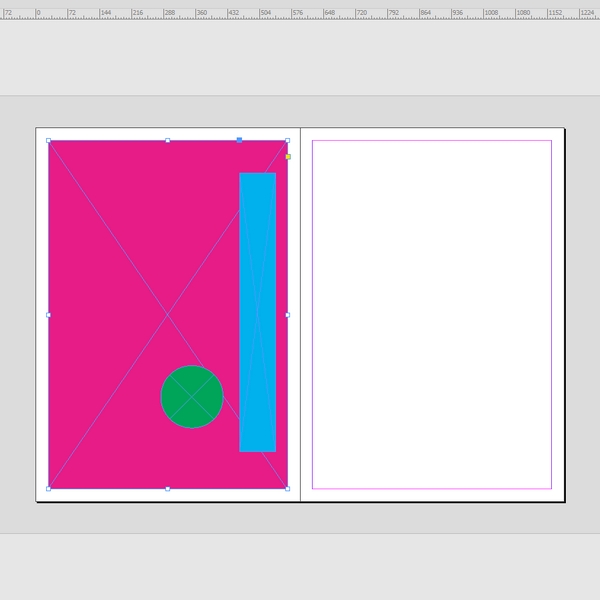Image resolution: width=600 pixels, height=600 pixels.
Task: Click the top-left selection handle
Action: tap(48, 140)
